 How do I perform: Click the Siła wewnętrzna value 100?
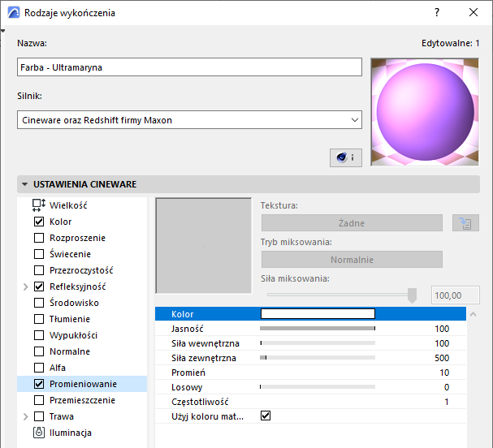point(442,343)
